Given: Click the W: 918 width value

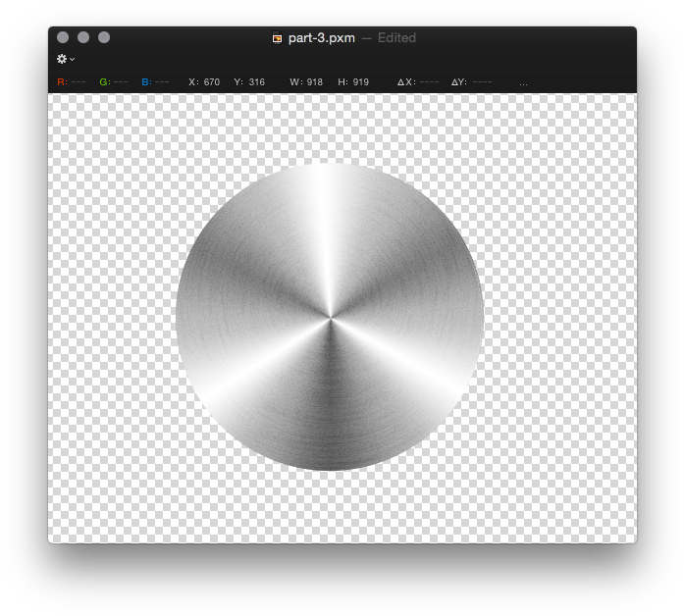Looking at the screenshot, I should point(306,82).
